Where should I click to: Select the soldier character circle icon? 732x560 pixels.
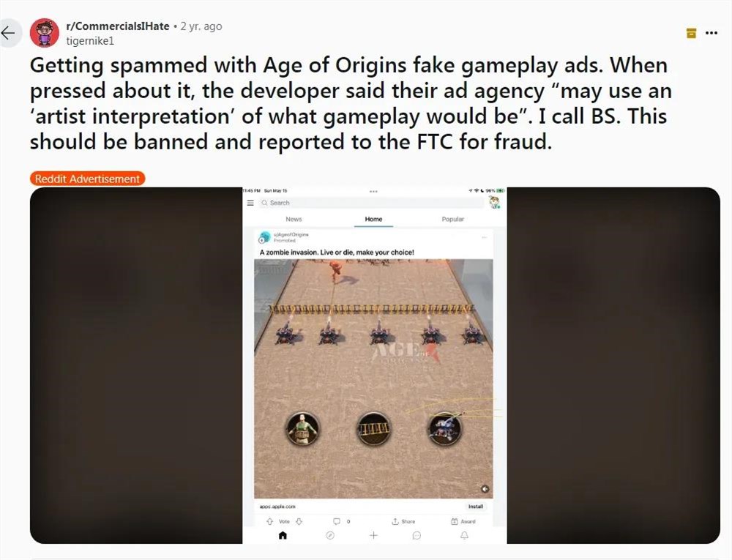tap(302, 429)
